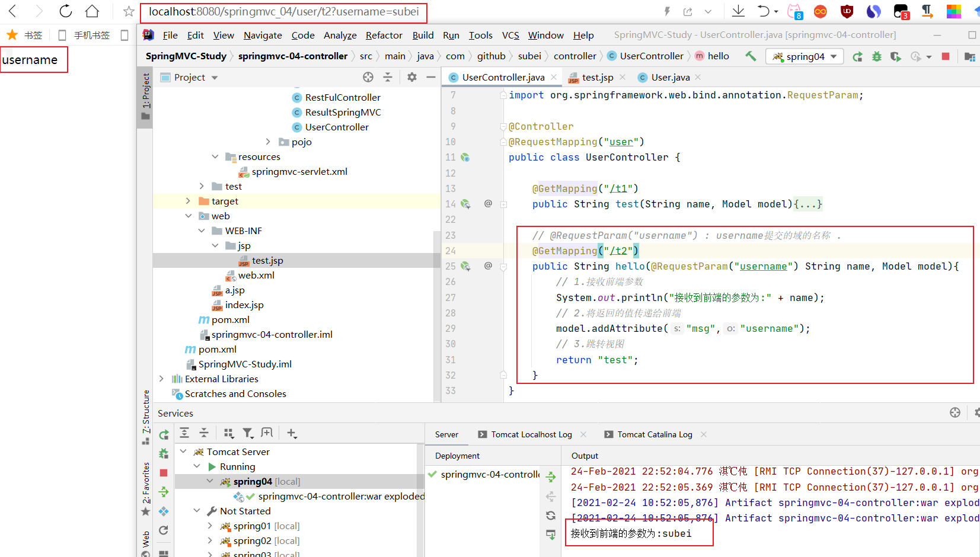This screenshot has height=557, width=980.
Task: Click the browser address bar URL
Action: coord(283,12)
